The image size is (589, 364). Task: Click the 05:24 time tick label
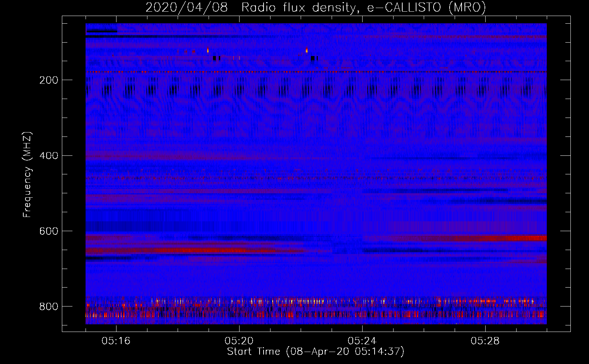coord(362,341)
